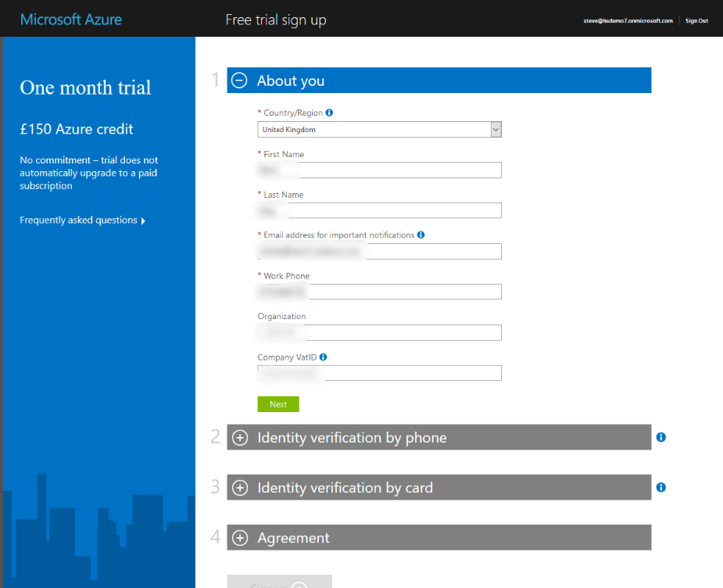Screen dimensions: 723x588
Task: Click the green Next button
Action: pos(278,404)
